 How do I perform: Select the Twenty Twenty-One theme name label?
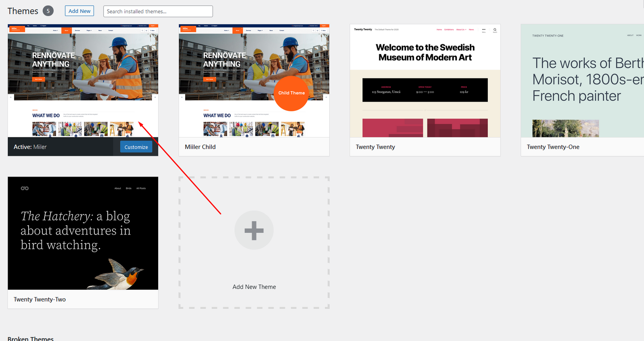point(553,147)
